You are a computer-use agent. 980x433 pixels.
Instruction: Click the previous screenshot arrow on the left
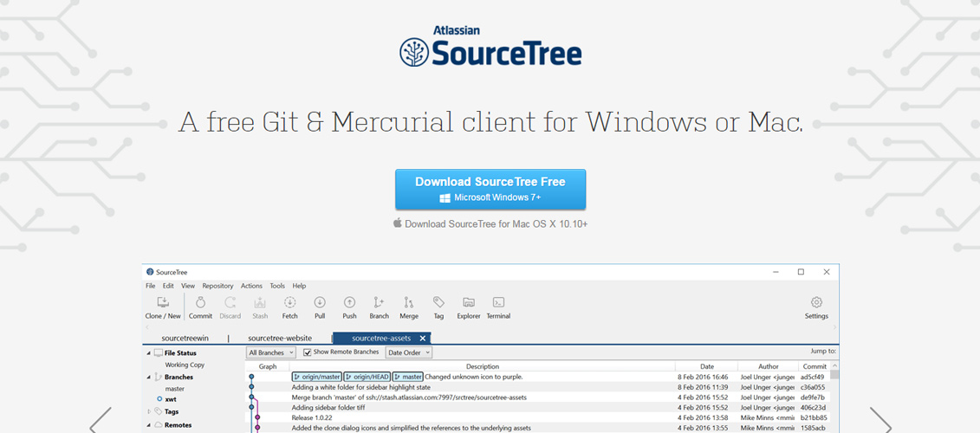[x=101, y=421]
